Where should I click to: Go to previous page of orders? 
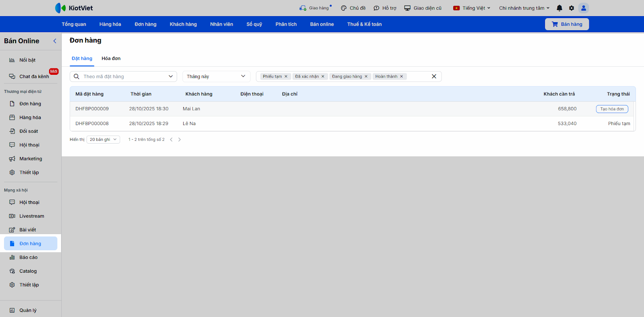171,140
